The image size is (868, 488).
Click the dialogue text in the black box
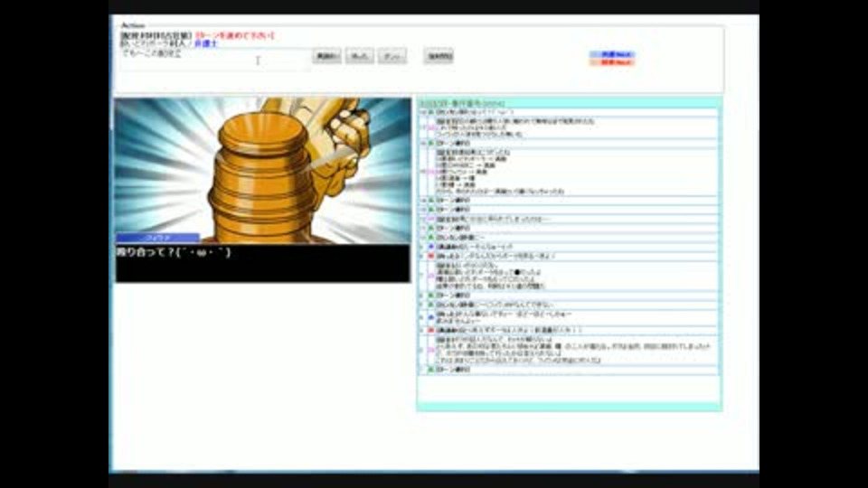click(x=174, y=252)
